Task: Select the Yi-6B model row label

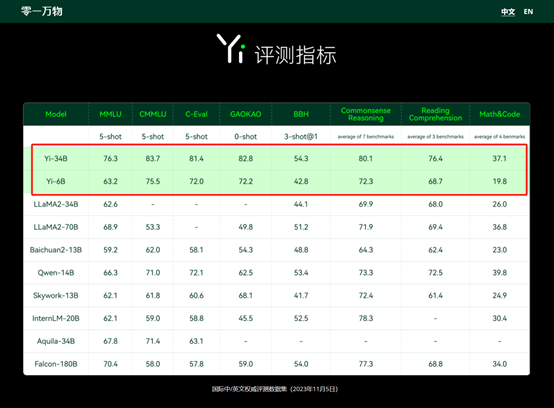Action: [x=56, y=181]
